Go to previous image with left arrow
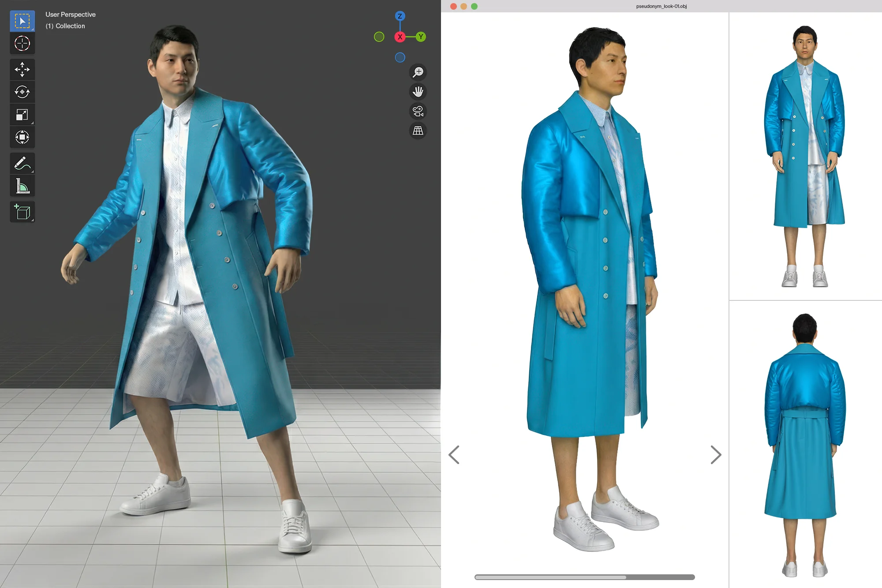This screenshot has height=588, width=882. [x=454, y=455]
